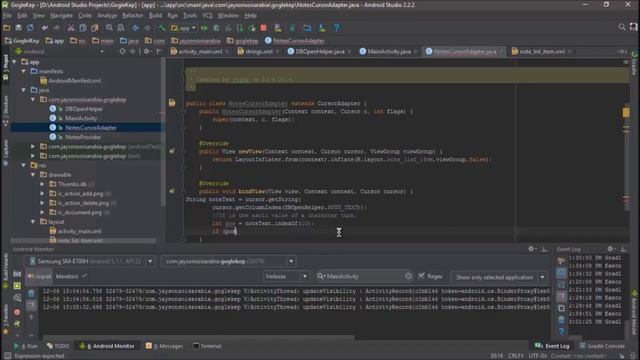Click the Replace icon in toolbar
This screenshot has width=640, height=360.
point(121,28)
